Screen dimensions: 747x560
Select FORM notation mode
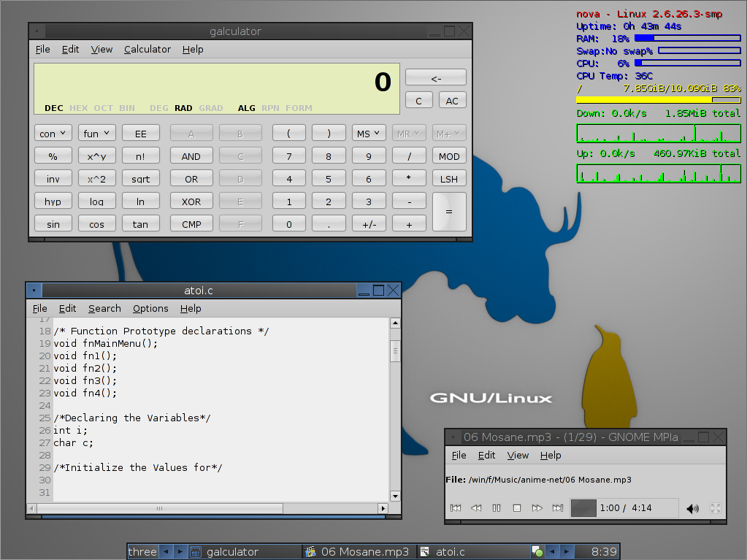(x=299, y=108)
